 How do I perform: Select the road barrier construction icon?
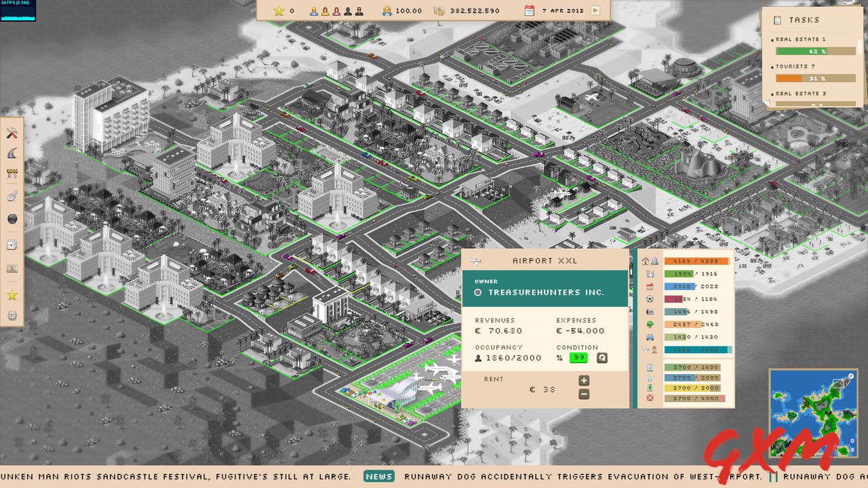pyautogui.click(x=12, y=174)
